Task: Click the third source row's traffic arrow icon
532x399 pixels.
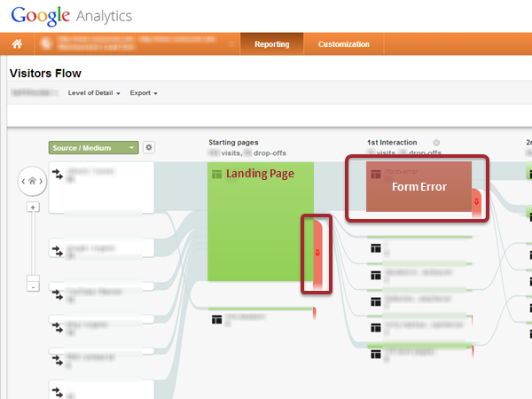Action: (x=58, y=294)
